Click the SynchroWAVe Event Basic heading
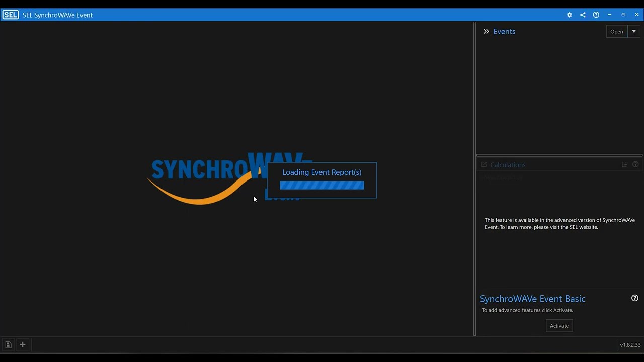 click(533, 299)
